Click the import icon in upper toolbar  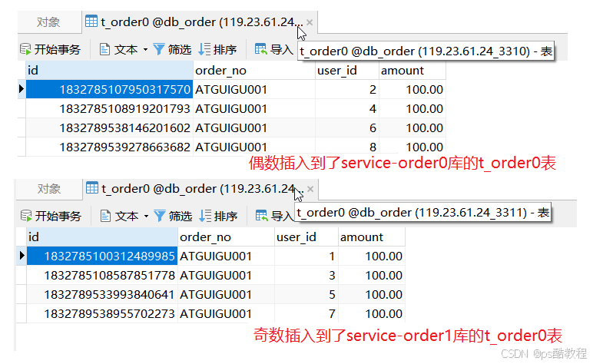tap(261, 49)
